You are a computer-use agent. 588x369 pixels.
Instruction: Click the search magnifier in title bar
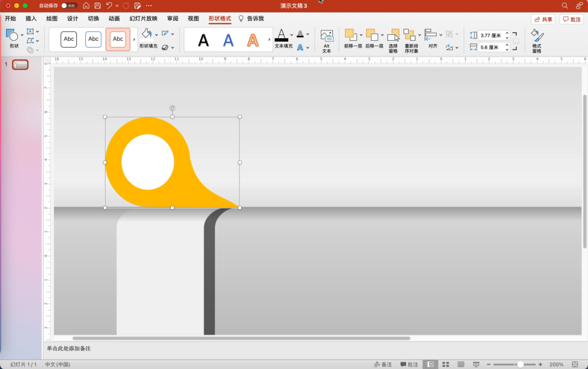pyautogui.click(x=565, y=5)
